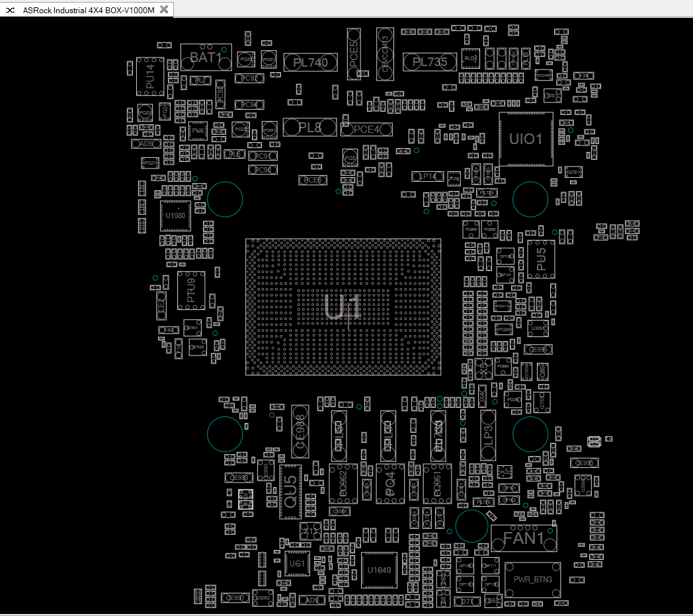Click the PCE4 capacitor

click(366, 130)
